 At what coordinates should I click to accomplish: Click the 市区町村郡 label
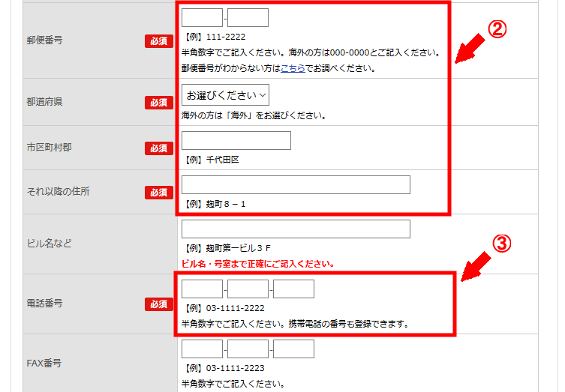pos(49,147)
